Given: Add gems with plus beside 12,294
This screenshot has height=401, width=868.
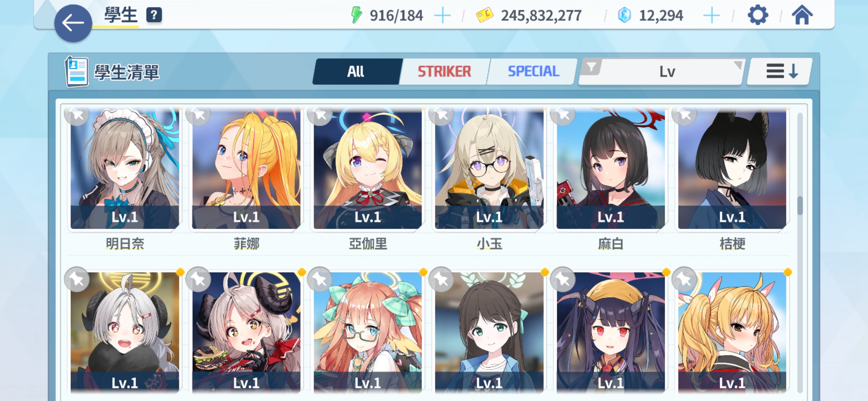Looking at the screenshot, I should click(711, 16).
